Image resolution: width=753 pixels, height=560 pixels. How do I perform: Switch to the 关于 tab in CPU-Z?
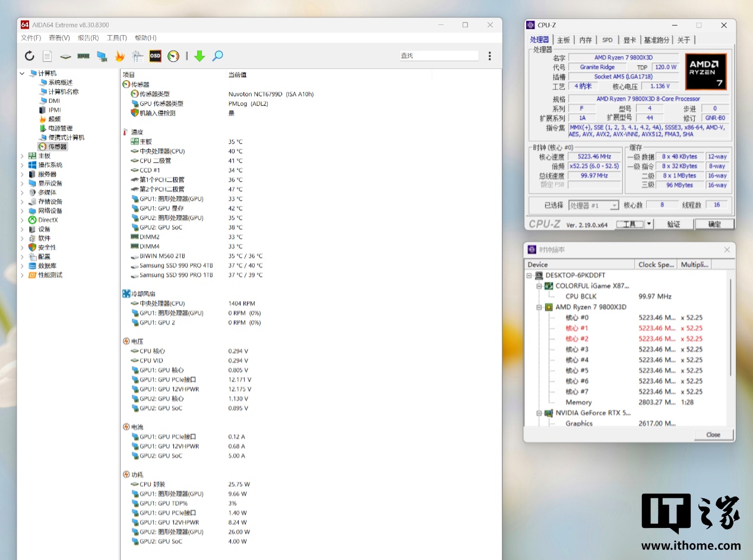point(684,40)
